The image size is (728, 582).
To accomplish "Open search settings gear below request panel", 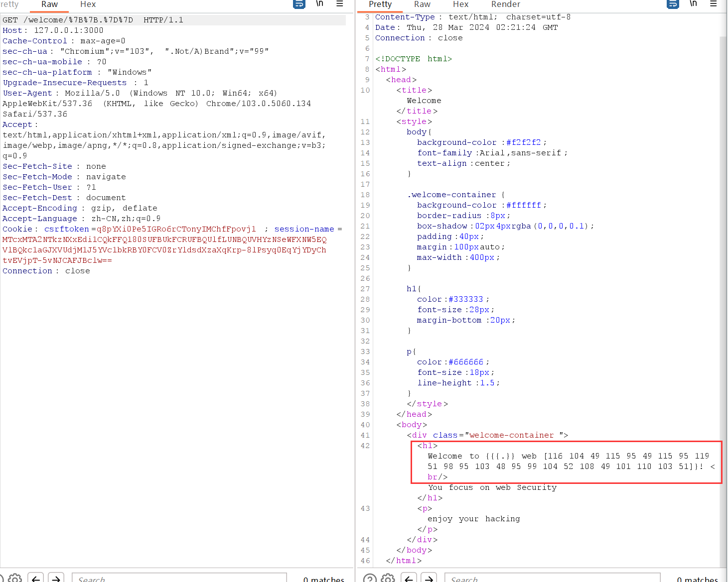I will coord(15,579).
